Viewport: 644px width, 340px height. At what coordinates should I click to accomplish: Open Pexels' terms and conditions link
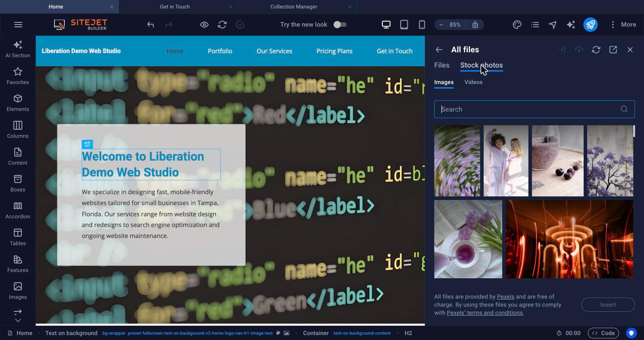[485, 313]
